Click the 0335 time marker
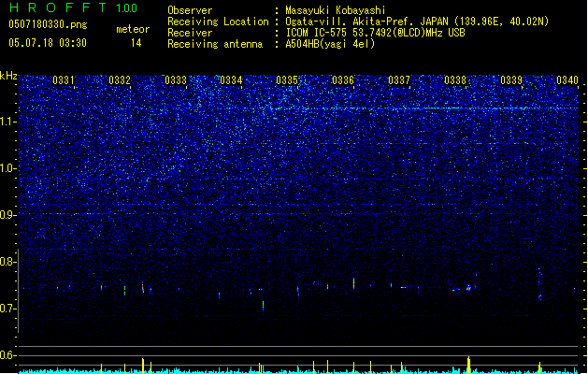Viewport: 588px width, 374px height. tap(287, 80)
